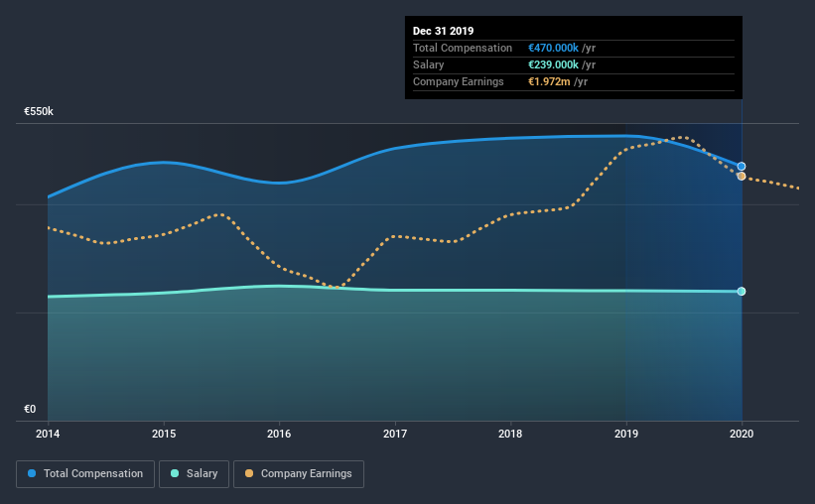Click the 2015 x-axis label
This screenshot has width=815, height=504.
click(164, 434)
